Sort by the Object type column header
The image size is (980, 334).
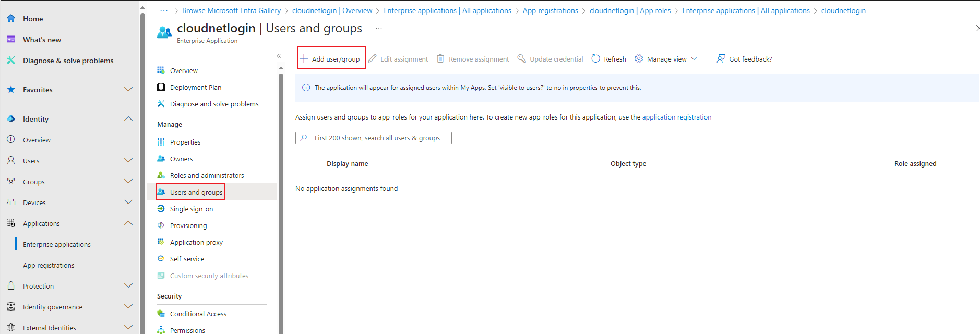pyautogui.click(x=628, y=163)
